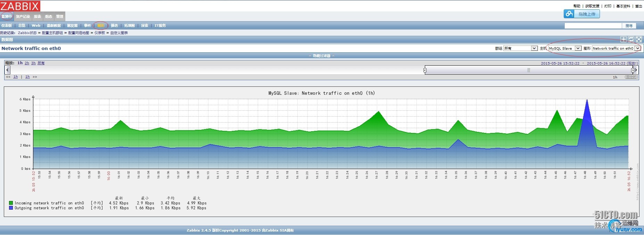This screenshot has height=235, width=644.
Task: Click the «« move-back arrows
Action: pos(8,77)
